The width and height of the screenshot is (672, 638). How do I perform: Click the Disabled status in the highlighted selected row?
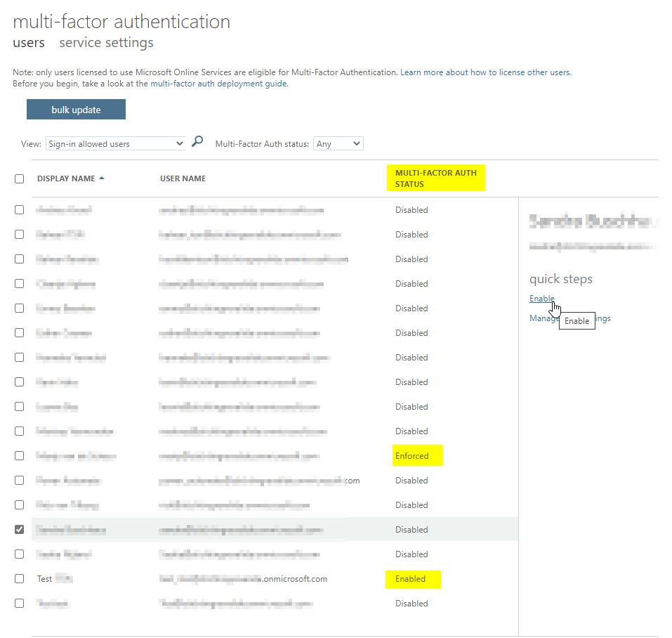point(411,530)
